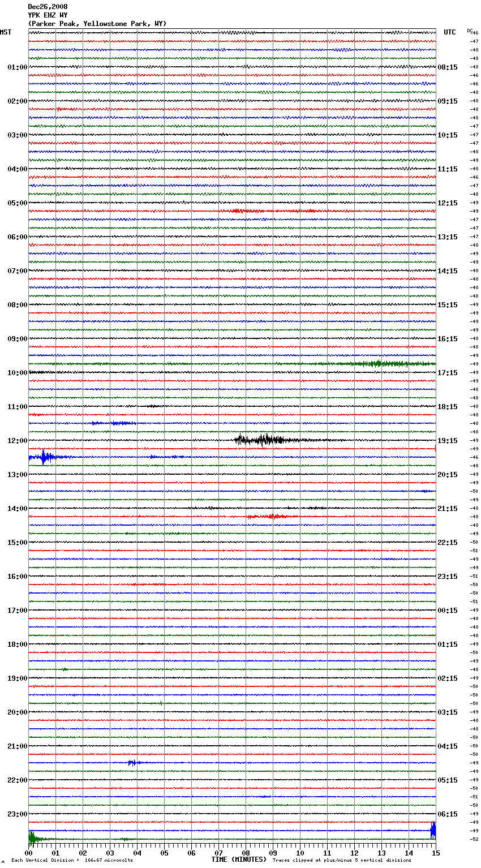Select the 06:15 UTC time label

point(448,814)
